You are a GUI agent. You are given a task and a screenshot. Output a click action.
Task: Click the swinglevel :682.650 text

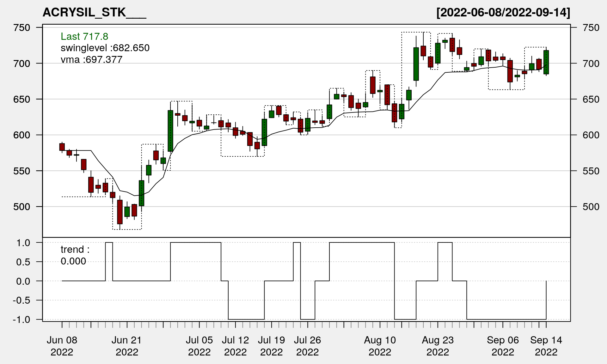105,48
